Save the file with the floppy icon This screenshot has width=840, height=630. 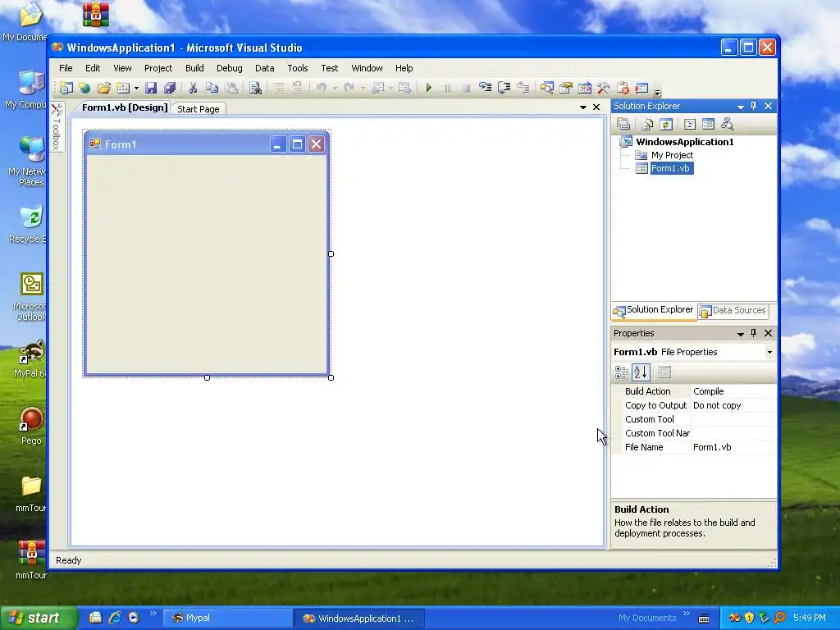pyautogui.click(x=151, y=88)
